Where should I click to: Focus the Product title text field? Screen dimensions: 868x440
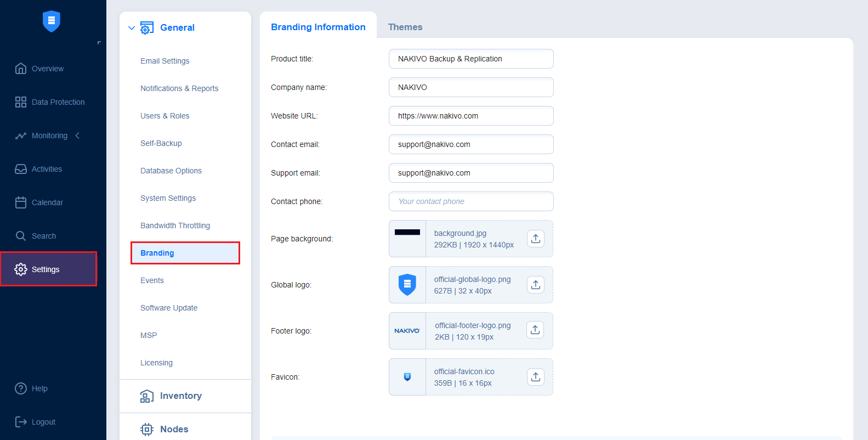pyautogui.click(x=471, y=59)
